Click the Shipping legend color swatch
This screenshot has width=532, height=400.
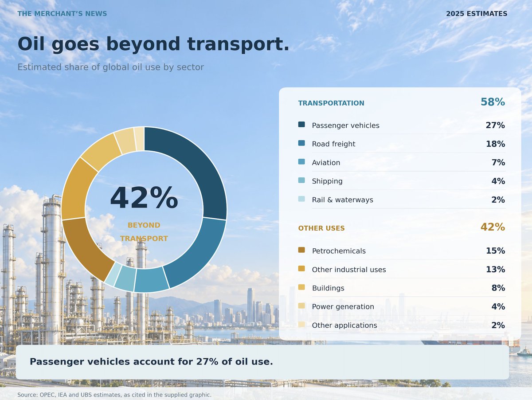coord(301,181)
